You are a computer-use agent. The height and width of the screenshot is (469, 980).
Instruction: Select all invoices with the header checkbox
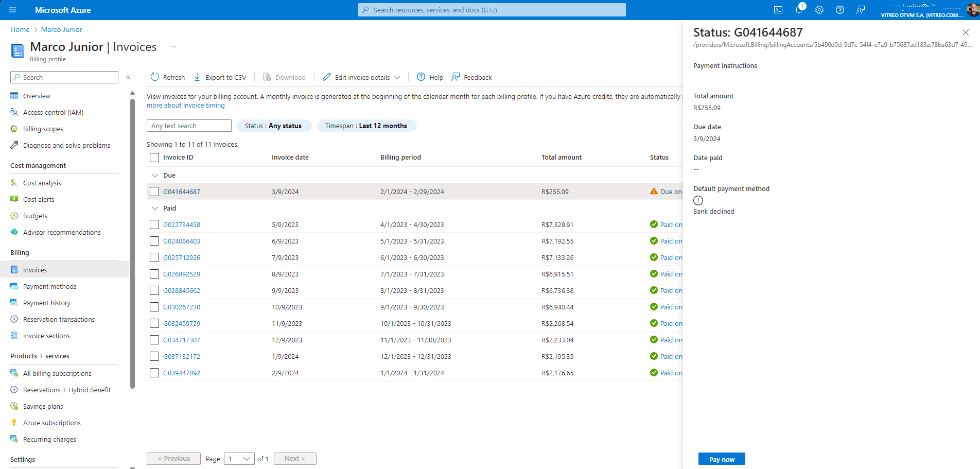pyautogui.click(x=154, y=158)
